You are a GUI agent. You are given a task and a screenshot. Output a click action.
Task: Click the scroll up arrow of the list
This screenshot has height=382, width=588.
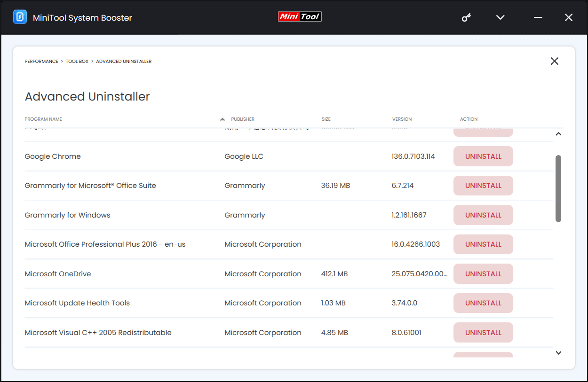tap(558, 134)
